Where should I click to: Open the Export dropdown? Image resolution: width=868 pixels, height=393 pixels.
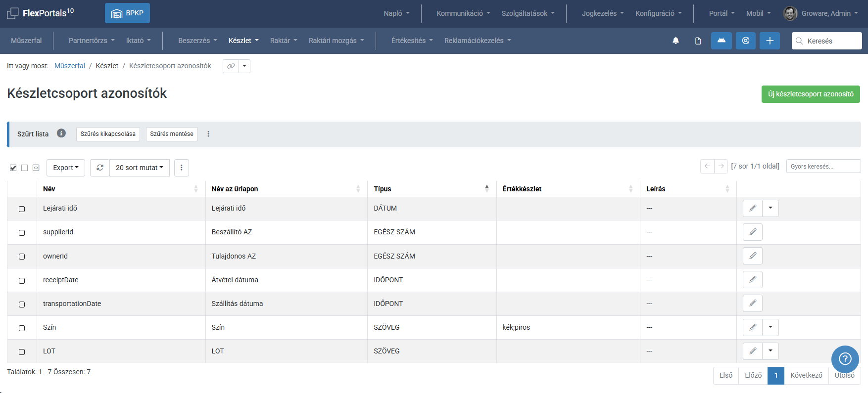pyautogui.click(x=66, y=168)
